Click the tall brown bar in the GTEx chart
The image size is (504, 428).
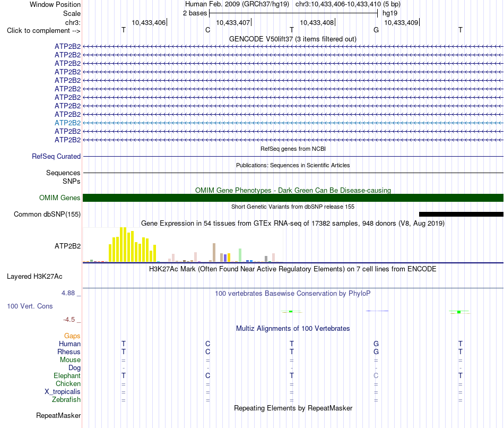[x=214, y=253]
